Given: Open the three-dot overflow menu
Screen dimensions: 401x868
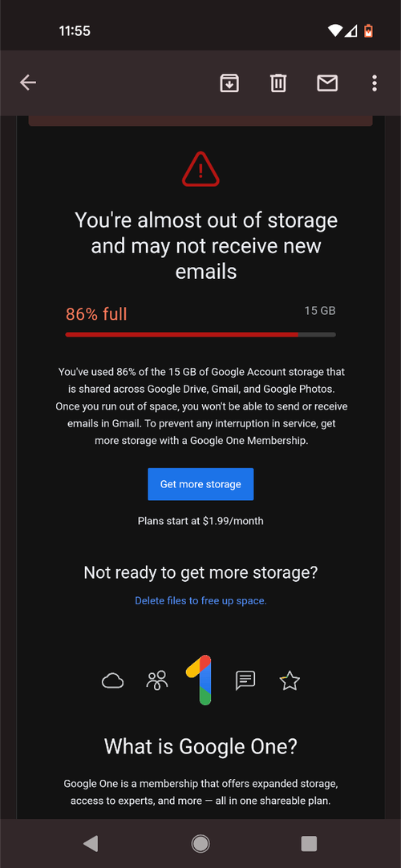Looking at the screenshot, I should (375, 83).
